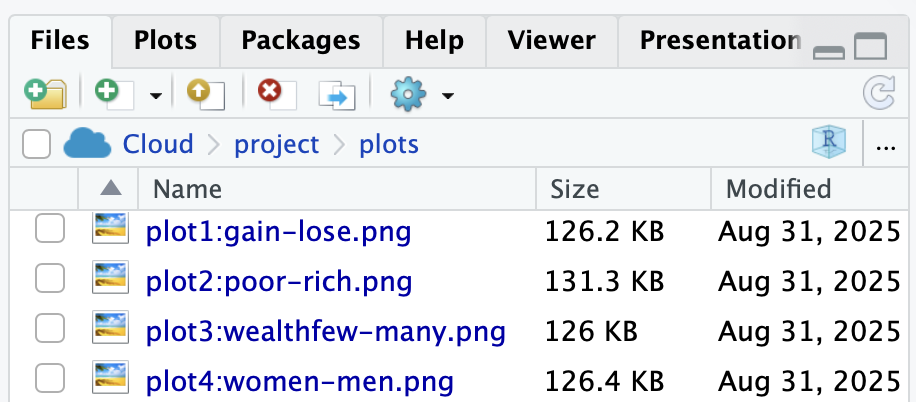916x402 pixels.
Task: Switch to the Help tab
Action: [434, 41]
